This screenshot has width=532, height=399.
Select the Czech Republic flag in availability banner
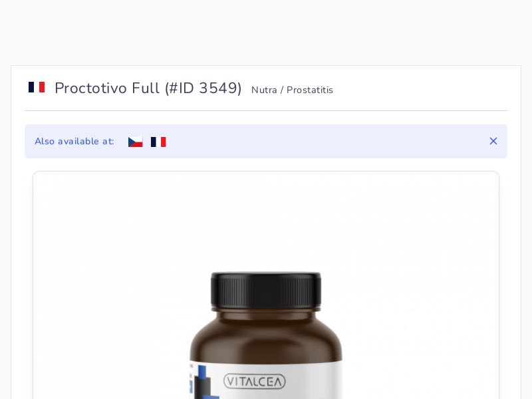(x=136, y=142)
